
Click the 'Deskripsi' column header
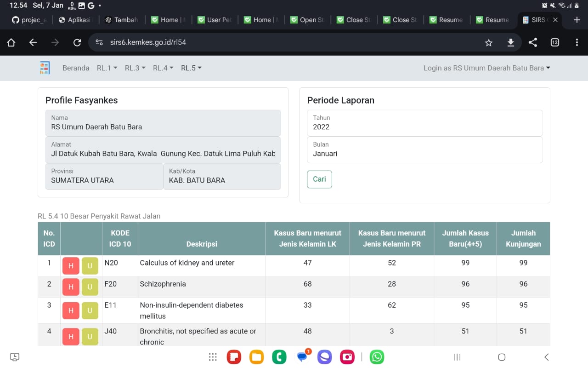pyautogui.click(x=202, y=239)
